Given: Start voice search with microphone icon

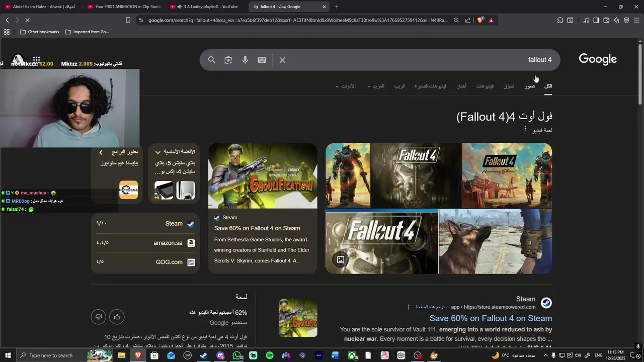Looking at the screenshot, I should [x=245, y=60].
